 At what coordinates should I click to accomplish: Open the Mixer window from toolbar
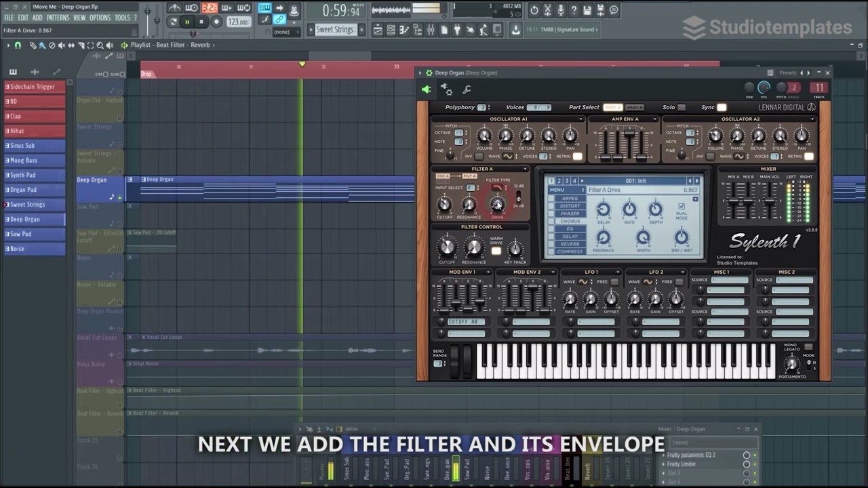[x=431, y=30]
